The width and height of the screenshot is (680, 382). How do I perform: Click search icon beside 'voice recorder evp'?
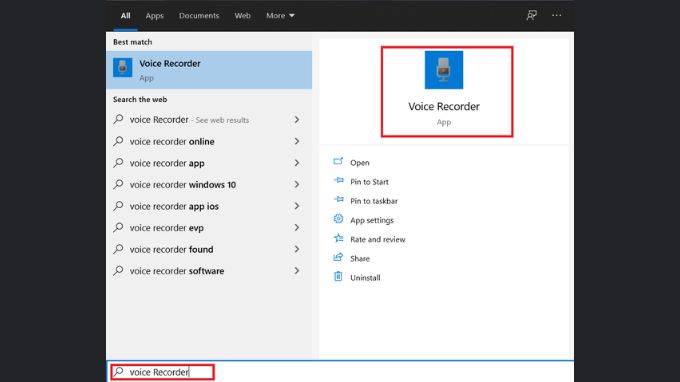click(x=118, y=227)
